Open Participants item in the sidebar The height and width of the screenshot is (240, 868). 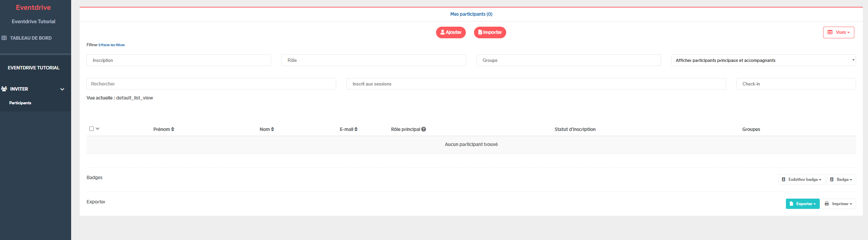pyautogui.click(x=20, y=103)
